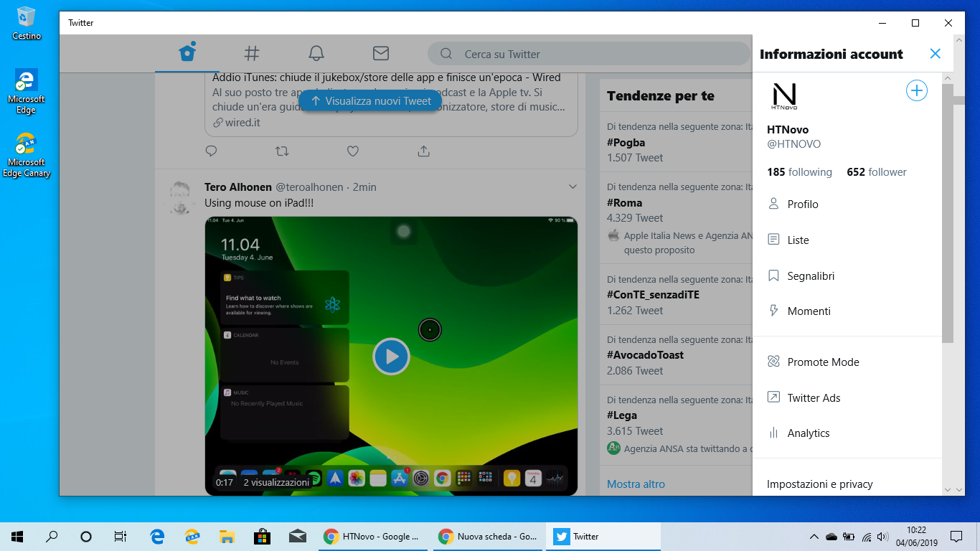Click the Visualizza nuovi Tweet button

[370, 101]
